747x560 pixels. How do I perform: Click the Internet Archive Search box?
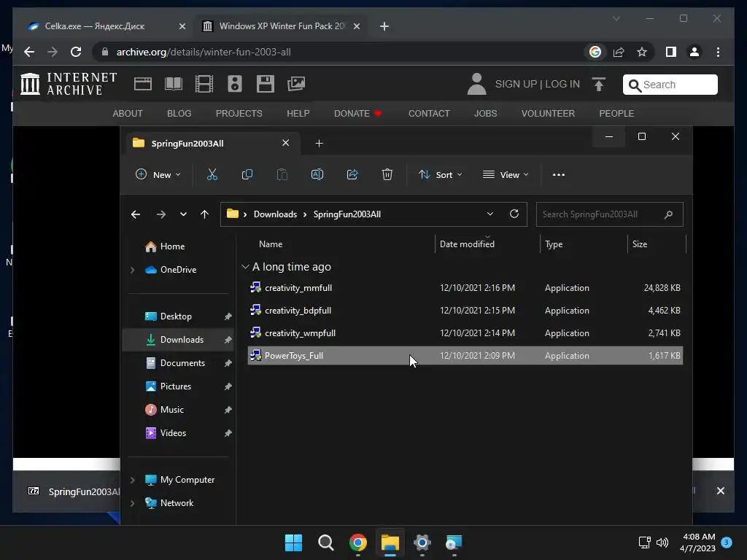coord(670,85)
